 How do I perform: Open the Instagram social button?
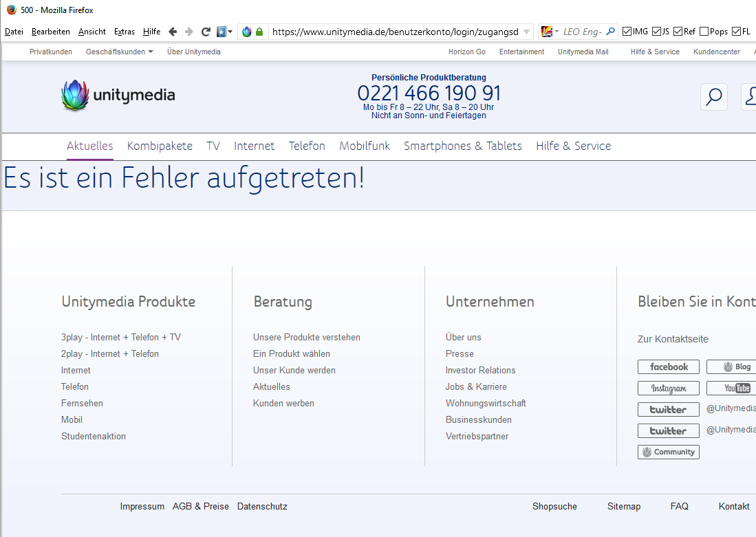click(x=668, y=388)
